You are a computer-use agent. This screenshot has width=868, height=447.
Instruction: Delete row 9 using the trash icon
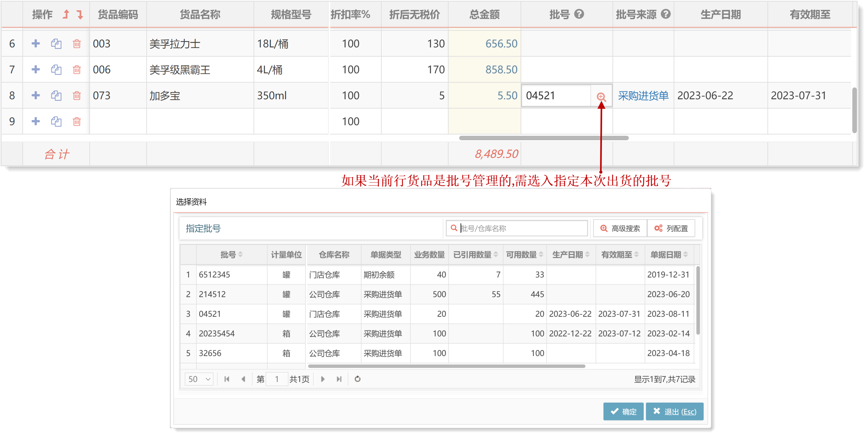tap(77, 121)
